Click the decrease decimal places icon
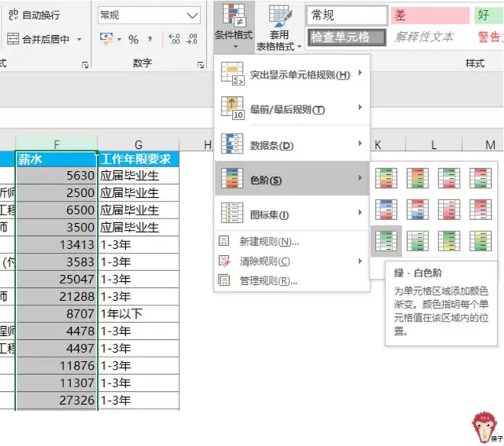Viewport: 504px width, 446px height. coord(192,39)
